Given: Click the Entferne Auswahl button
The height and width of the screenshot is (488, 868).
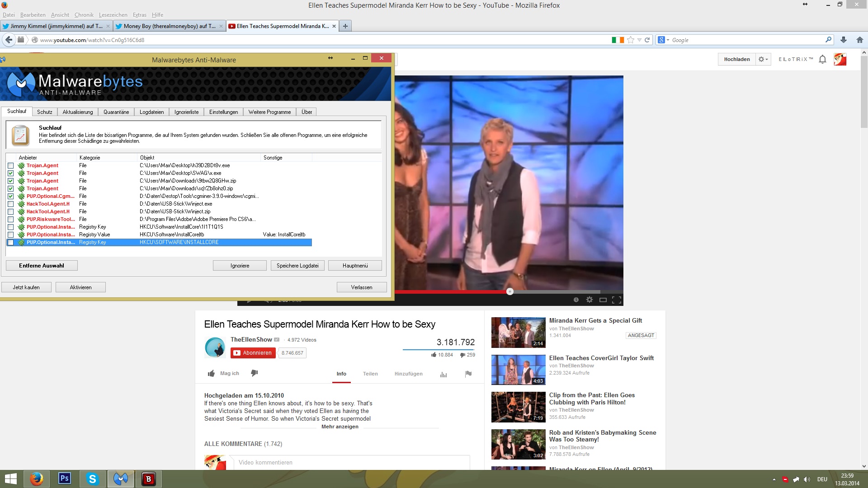Looking at the screenshot, I should 42,266.
